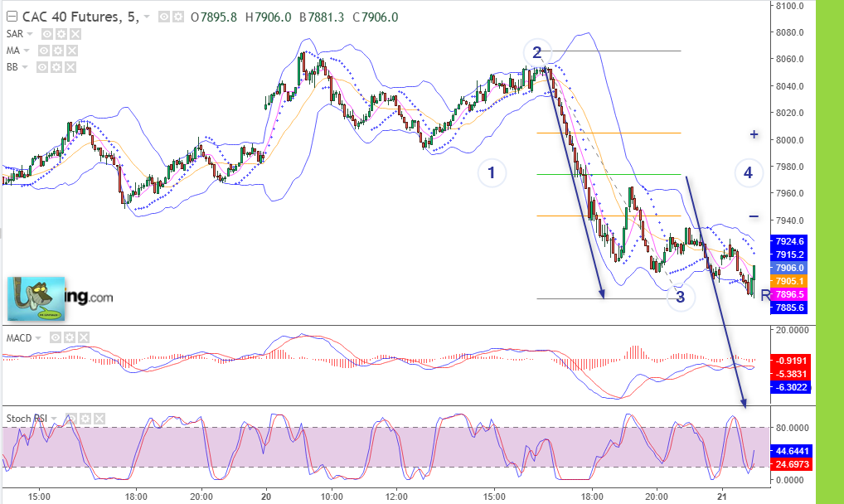Click the 20.0000 MACD scale value
This screenshot has width=844, height=504.
coord(792,330)
